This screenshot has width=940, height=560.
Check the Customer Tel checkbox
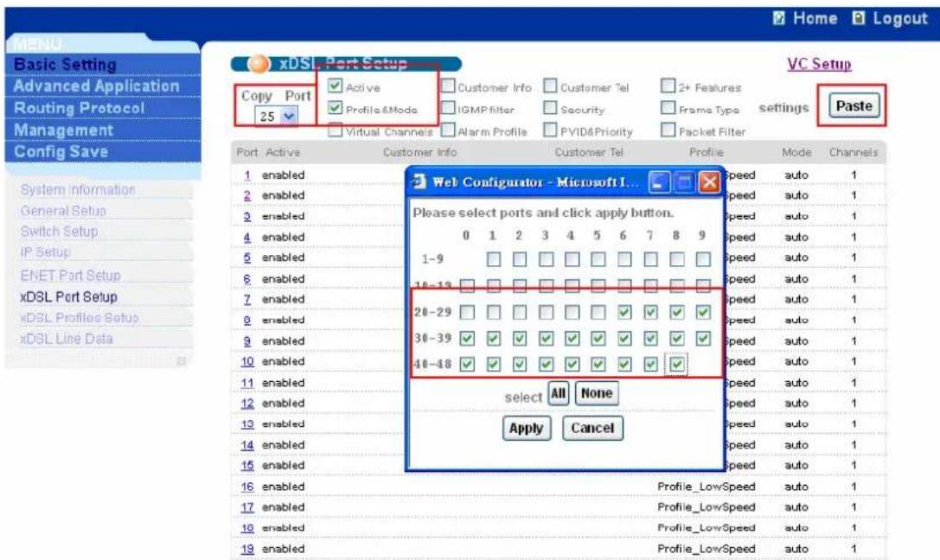tap(550, 86)
